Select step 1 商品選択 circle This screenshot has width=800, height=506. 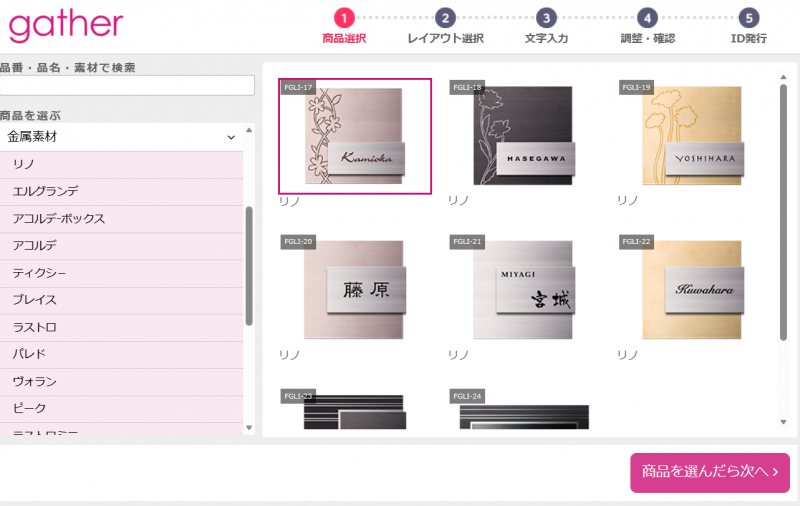(x=344, y=18)
